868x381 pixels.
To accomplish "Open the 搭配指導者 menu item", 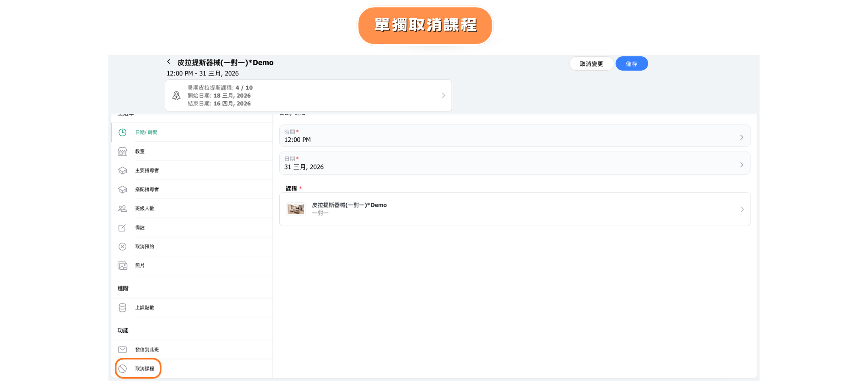I will coord(147,190).
